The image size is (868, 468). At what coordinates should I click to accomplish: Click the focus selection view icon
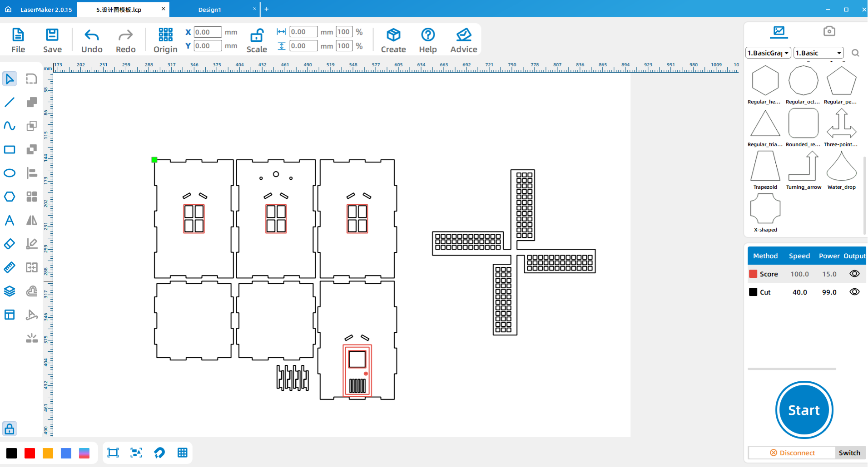(x=136, y=453)
